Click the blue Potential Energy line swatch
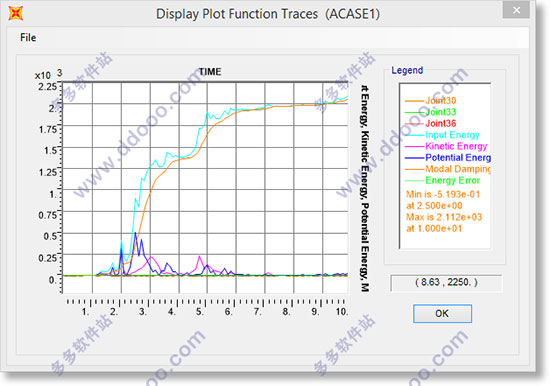The image size is (550, 386). 415,158
